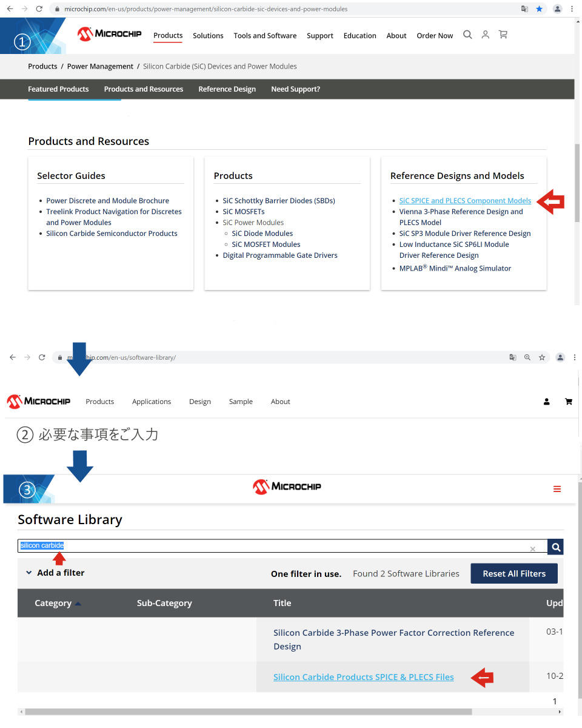Switch to the Reference Design tab
The image size is (582, 728).
coord(227,89)
